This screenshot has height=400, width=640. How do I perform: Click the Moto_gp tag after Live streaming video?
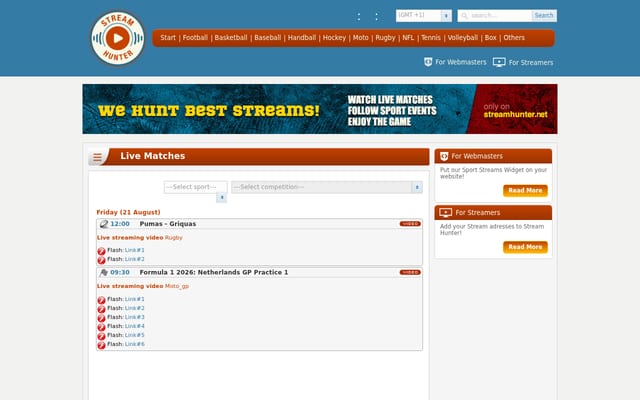pos(177,286)
